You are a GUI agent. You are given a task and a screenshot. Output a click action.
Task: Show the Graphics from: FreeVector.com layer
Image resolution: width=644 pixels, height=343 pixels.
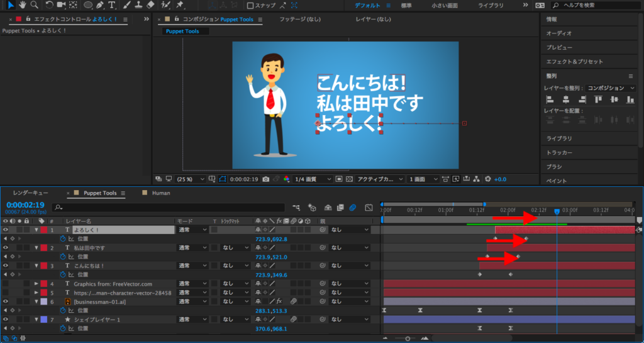[6, 284]
